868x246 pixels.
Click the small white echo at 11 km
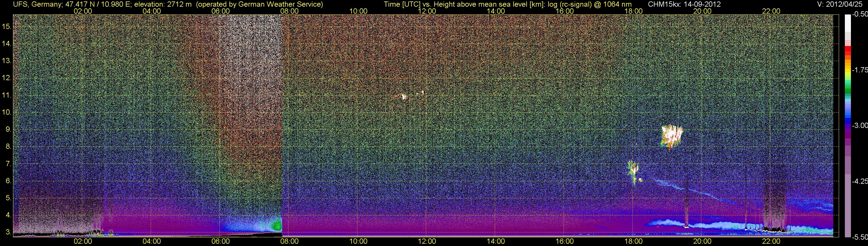tap(404, 97)
